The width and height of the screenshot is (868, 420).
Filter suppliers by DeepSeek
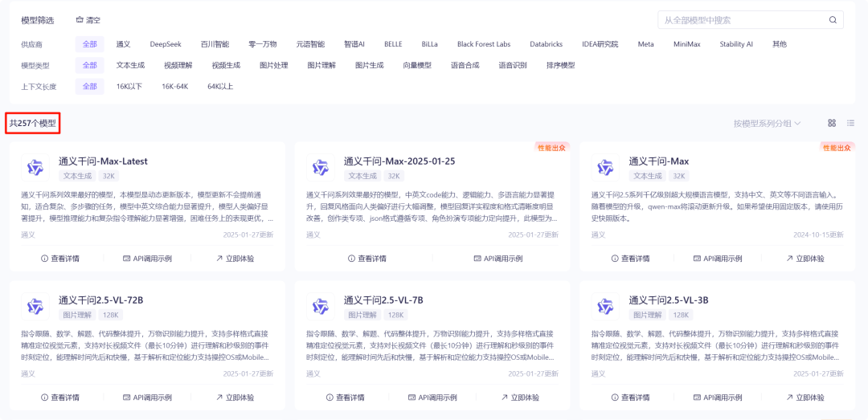[x=166, y=43]
